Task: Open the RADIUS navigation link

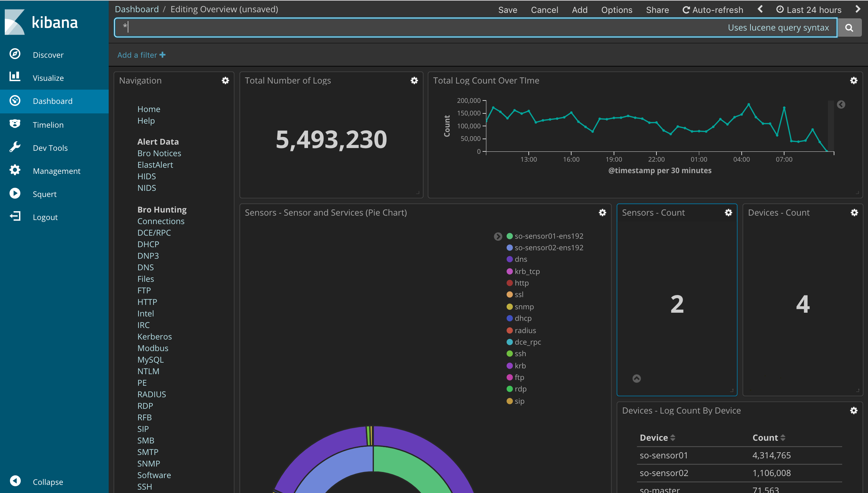Action: [x=152, y=394]
